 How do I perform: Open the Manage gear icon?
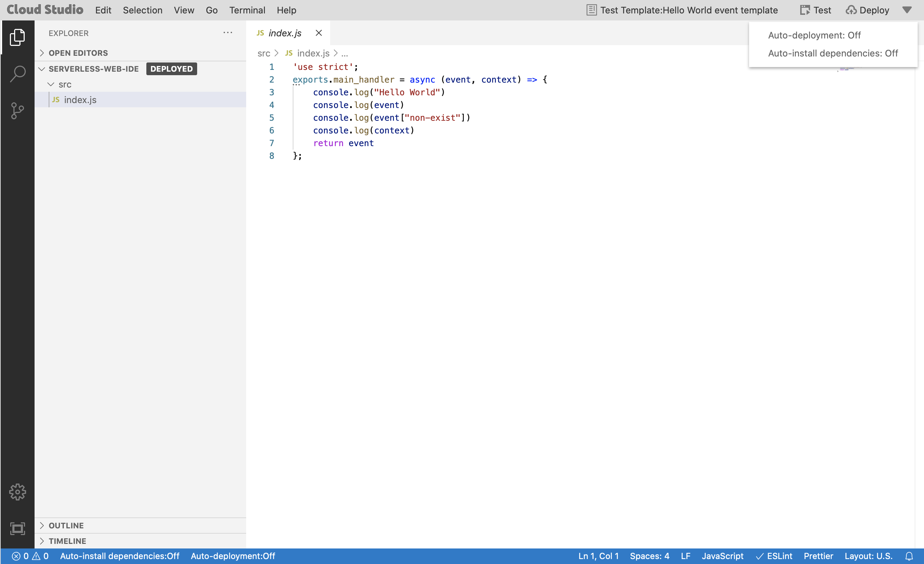[x=17, y=492]
